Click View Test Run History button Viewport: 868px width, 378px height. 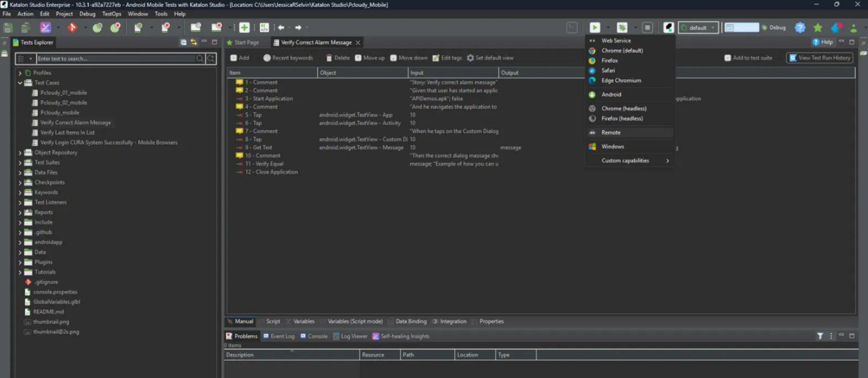click(820, 58)
